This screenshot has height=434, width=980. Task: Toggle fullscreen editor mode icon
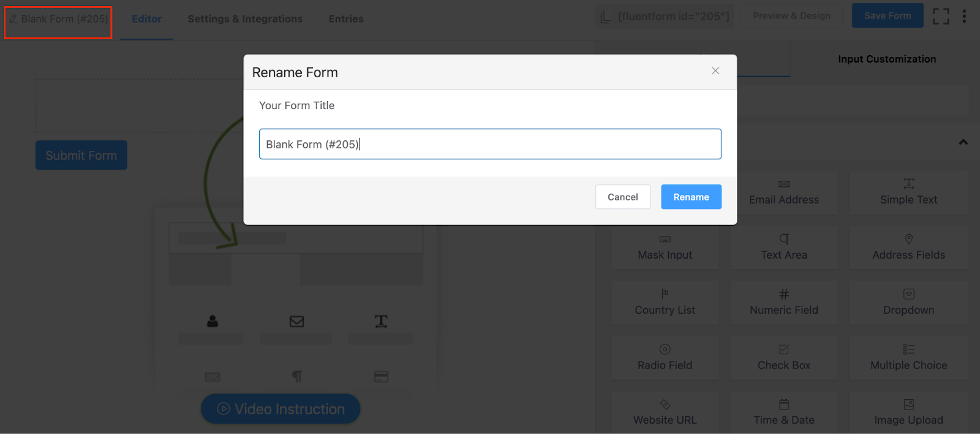[941, 17]
